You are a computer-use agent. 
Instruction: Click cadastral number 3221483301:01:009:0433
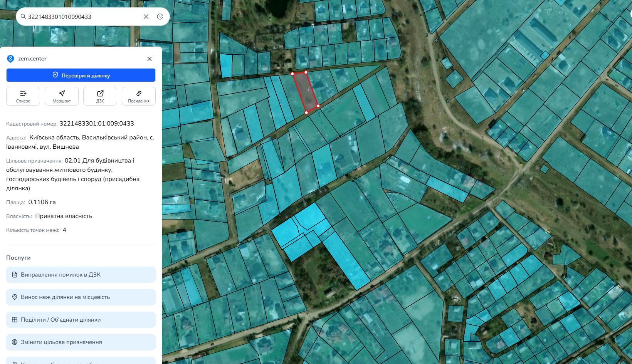tap(97, 124)
